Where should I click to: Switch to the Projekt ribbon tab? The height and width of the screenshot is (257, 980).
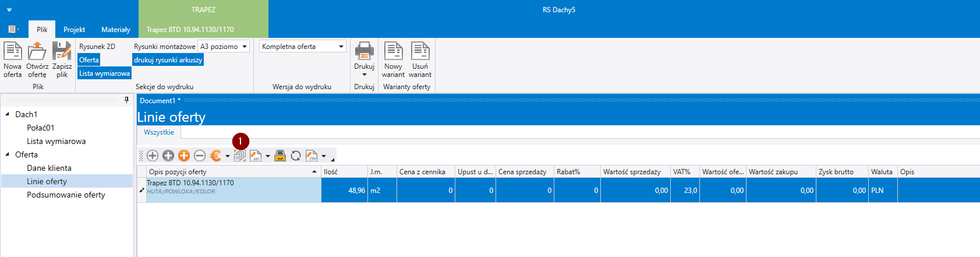(74, 30)
